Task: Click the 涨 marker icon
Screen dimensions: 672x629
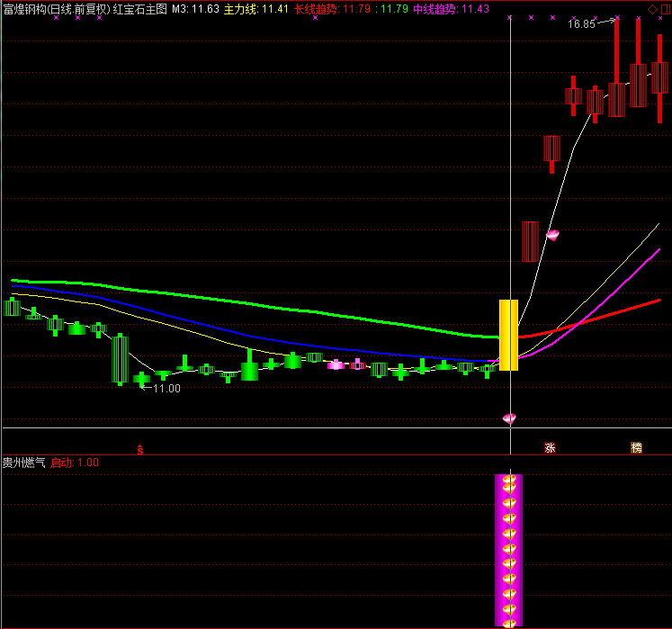Action: click(x=549, y=447)
